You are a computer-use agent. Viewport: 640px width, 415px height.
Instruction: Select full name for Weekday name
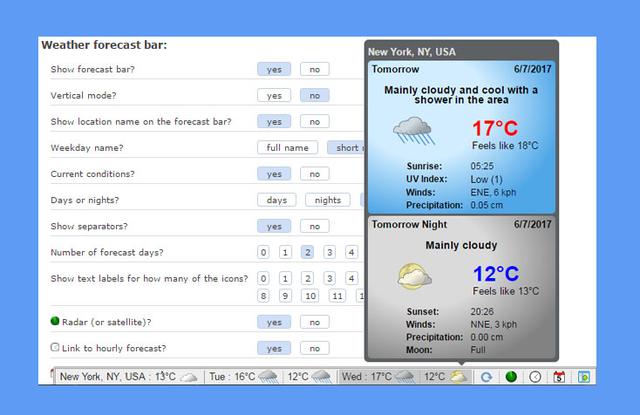coord(287,148)
